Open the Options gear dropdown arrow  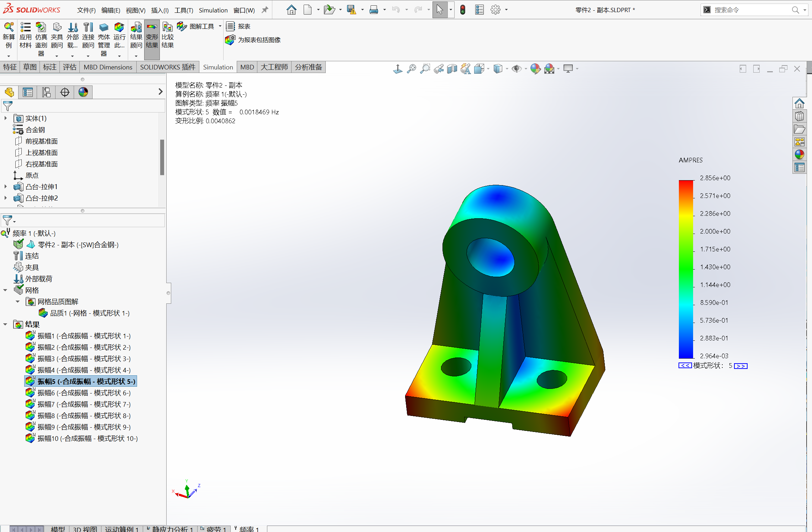coord(506,10)
